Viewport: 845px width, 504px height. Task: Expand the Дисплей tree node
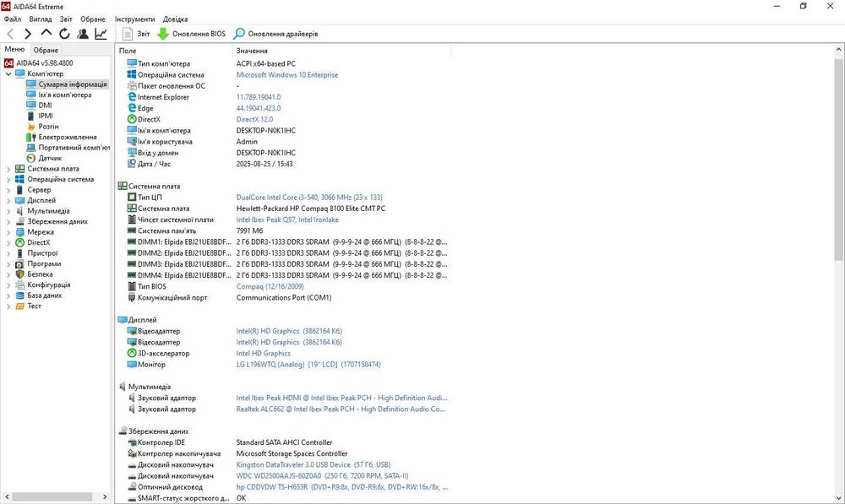(x=8, y=200)
